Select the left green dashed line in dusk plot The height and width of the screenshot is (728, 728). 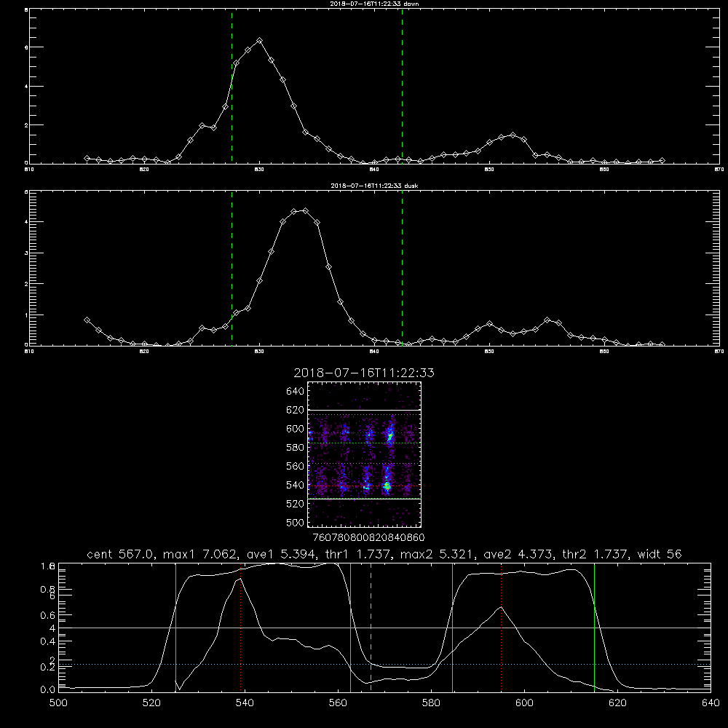pyautogui.click(x=232, y=268)
